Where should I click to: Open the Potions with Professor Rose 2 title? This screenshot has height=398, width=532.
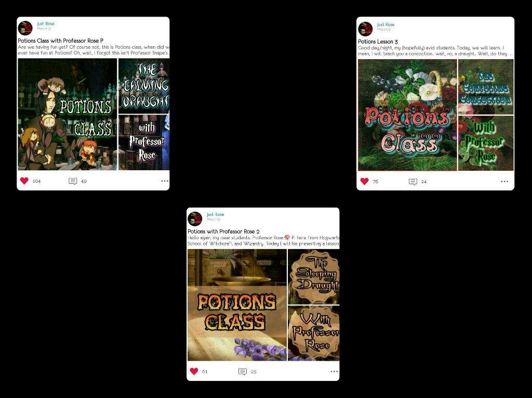coord(223,231)
